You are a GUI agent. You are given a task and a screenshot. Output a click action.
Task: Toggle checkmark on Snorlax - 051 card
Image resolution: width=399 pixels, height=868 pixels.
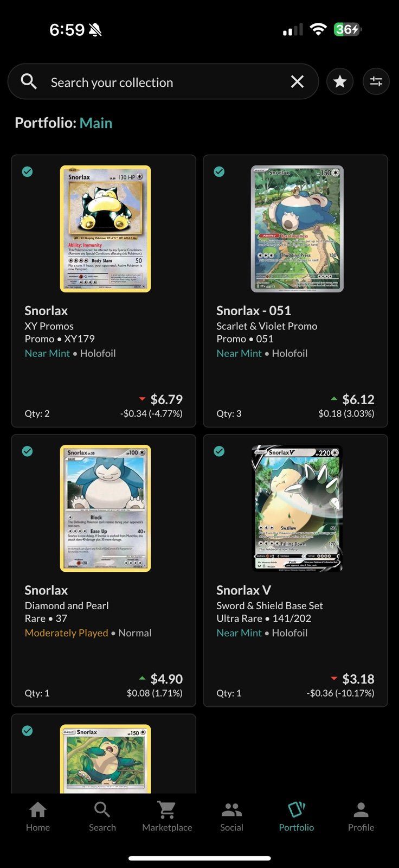pos(219,172)
